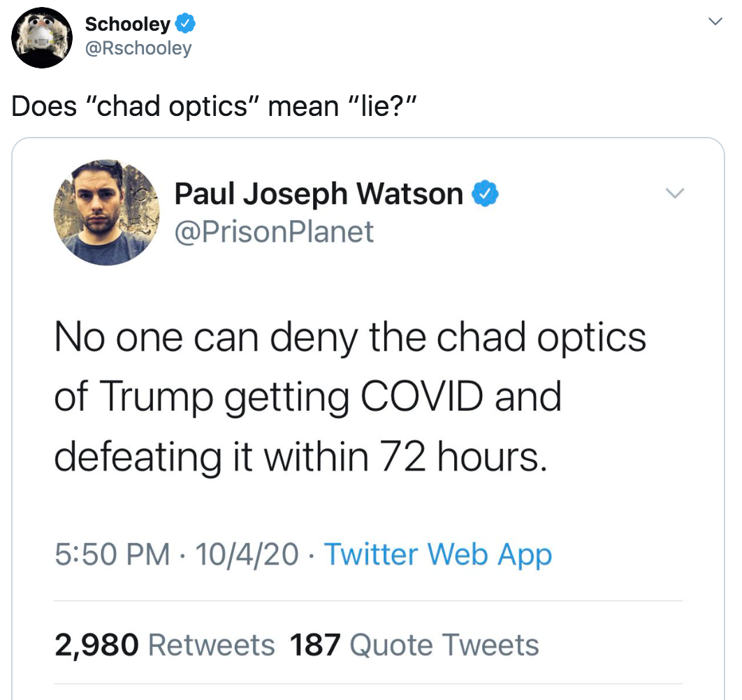Click Schooley's blue verified badge
Viewport: 742px width, 700px height.
pyautogui.click(x=184, y=23)
